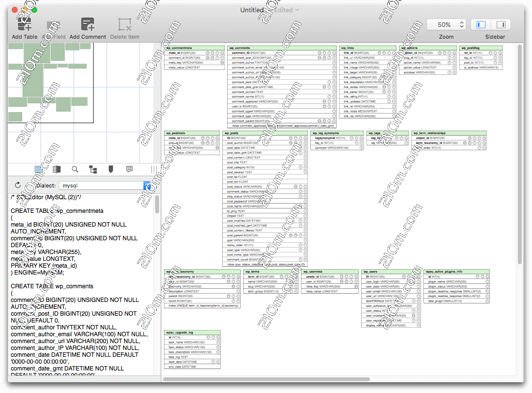Open the Zoom 50% popup menu
The height and width of the screenshot is (393, 532).
446,24
